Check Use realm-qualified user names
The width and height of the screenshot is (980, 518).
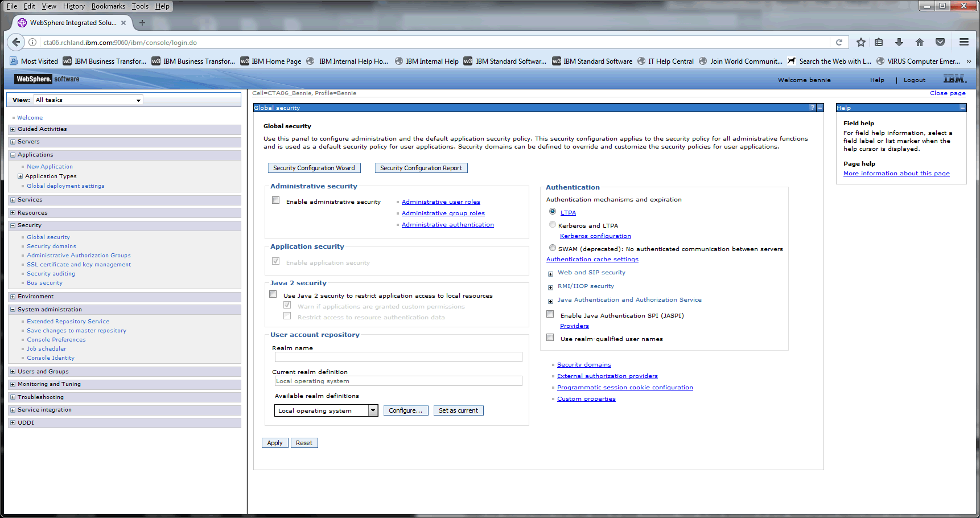tap(550, 338)
